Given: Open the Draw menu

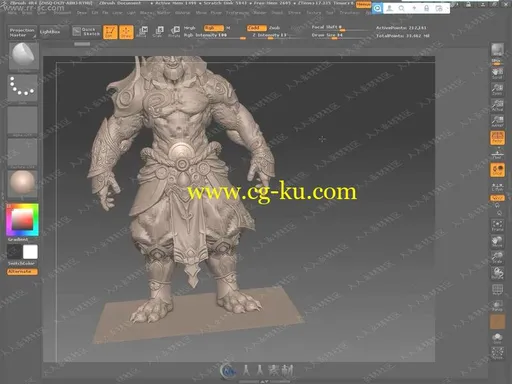Looking at the screenshot, I should point(82,13).
